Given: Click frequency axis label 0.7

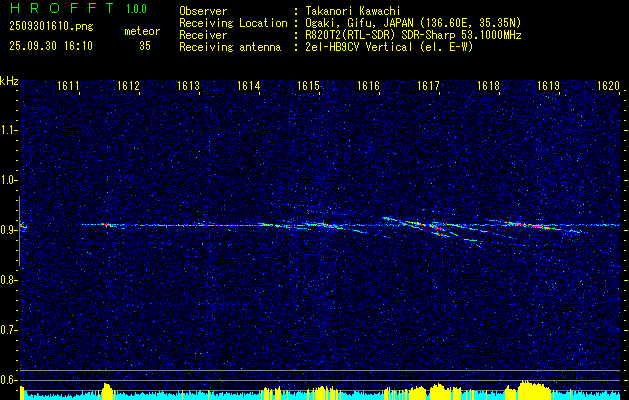Looking at the screenshot, I should pos(8,330).
